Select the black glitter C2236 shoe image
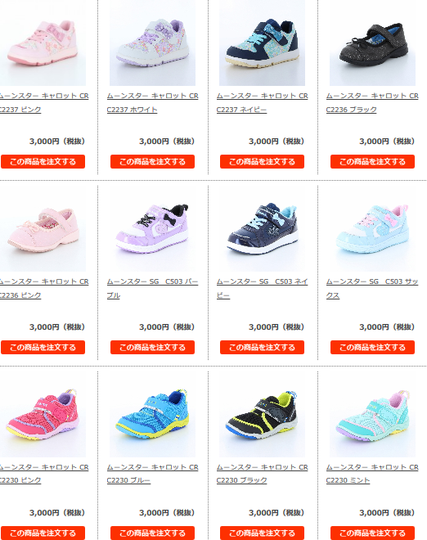Image resolution: width=427 pixels, height=540 pixels. click(373, 43)
